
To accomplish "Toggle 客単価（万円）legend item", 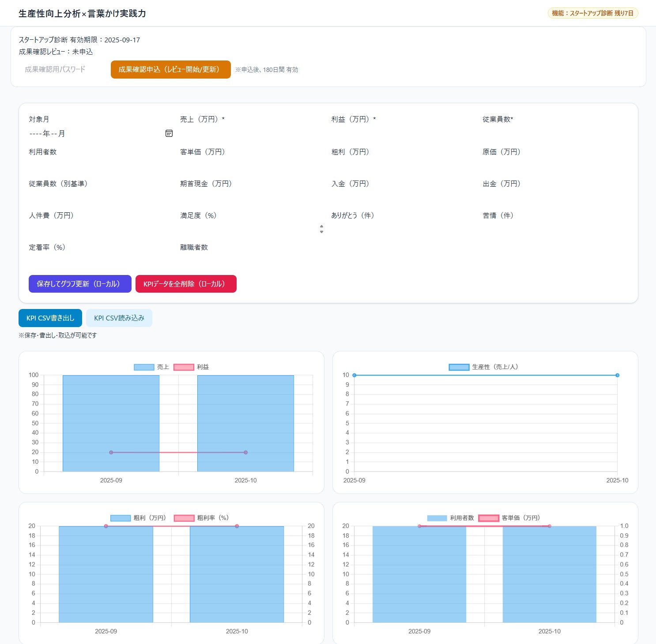I will click(489, 518).
